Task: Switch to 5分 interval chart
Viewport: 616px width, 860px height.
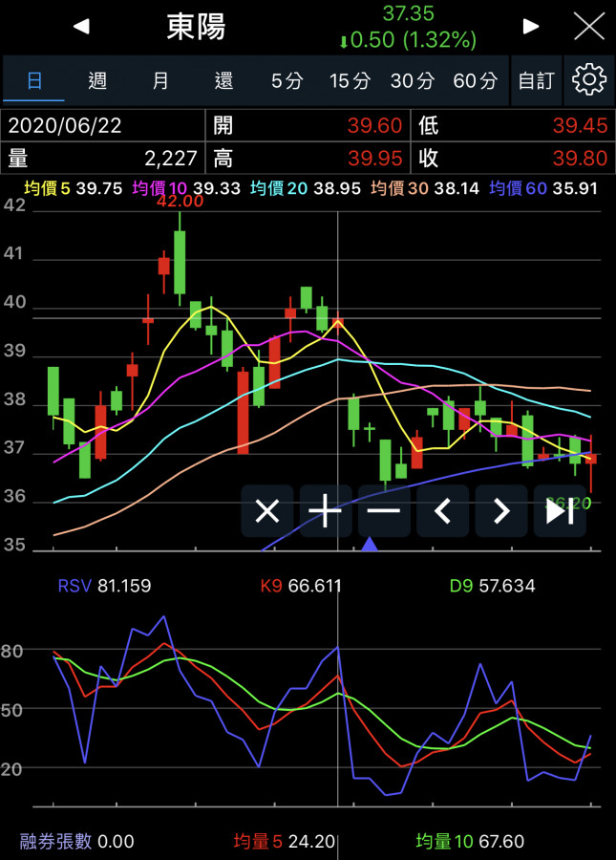Action: 287,80
